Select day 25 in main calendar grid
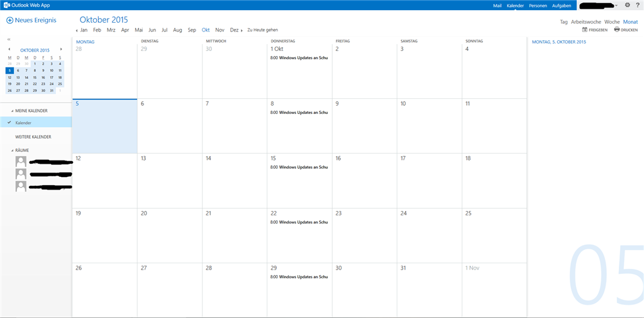The width and height of the screenshot is (644, 318). pos(494,236)
